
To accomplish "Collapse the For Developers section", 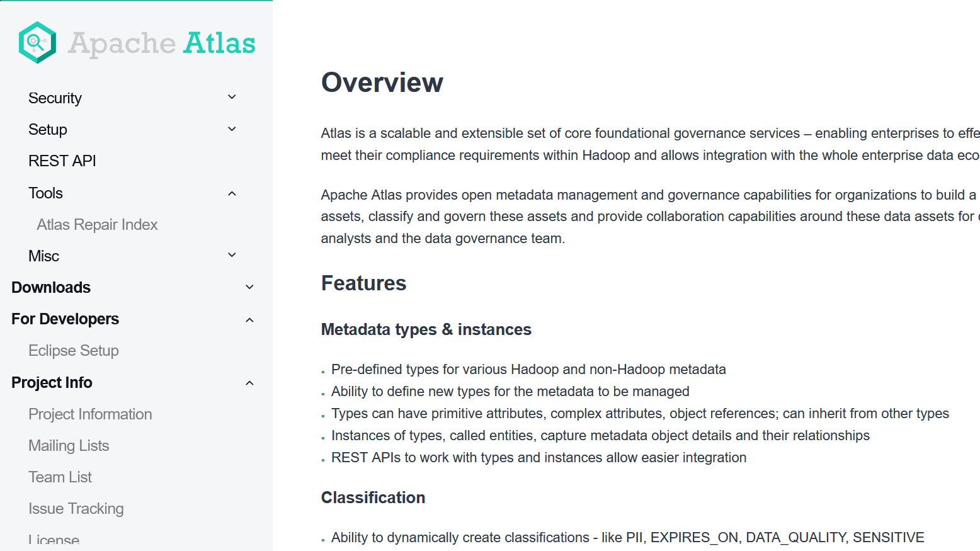I will point(249,319).
